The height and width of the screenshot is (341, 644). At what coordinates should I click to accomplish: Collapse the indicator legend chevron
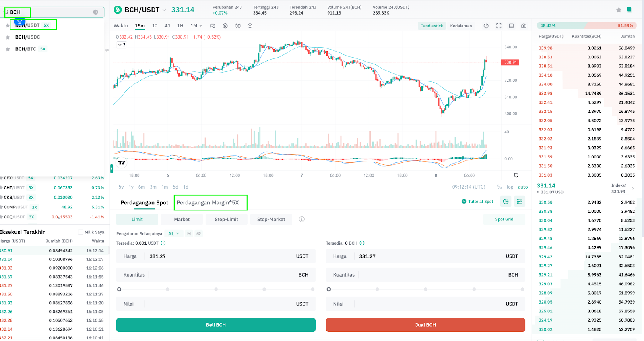(122, 45)
